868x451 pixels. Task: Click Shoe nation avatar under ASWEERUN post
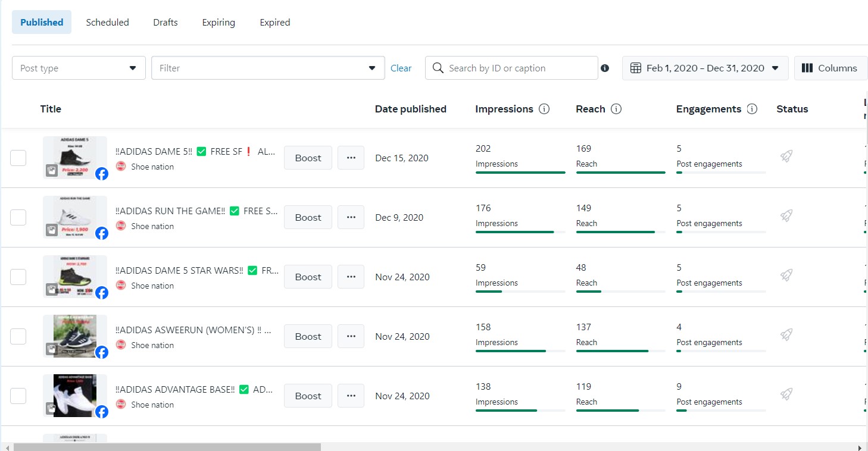[121, 345]
